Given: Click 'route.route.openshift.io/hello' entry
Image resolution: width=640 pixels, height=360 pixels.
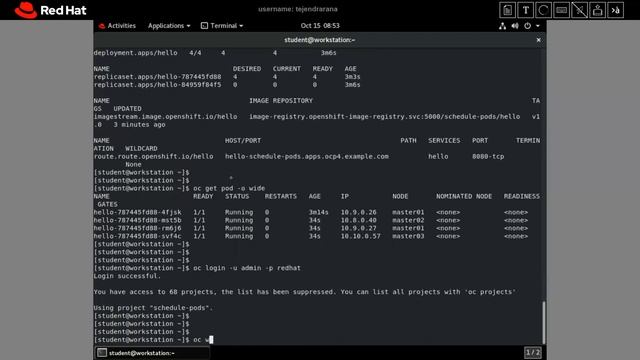Looking at the screenshot, I should point(153,156).
